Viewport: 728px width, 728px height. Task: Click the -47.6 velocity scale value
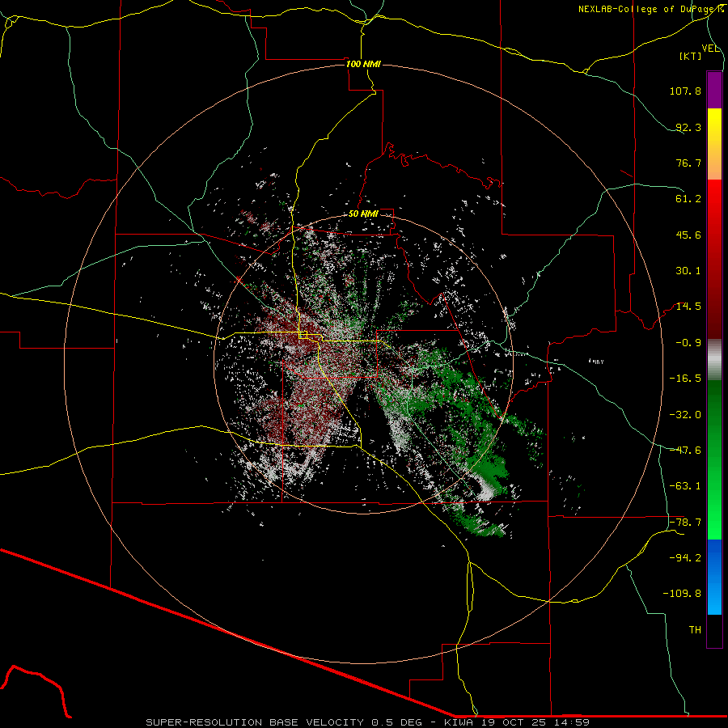coord(685,451)
